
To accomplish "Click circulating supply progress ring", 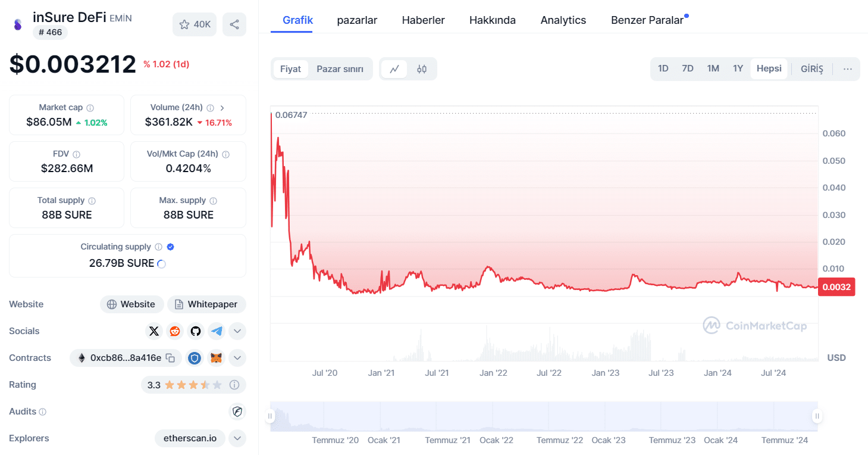I will tap(161, 264).
